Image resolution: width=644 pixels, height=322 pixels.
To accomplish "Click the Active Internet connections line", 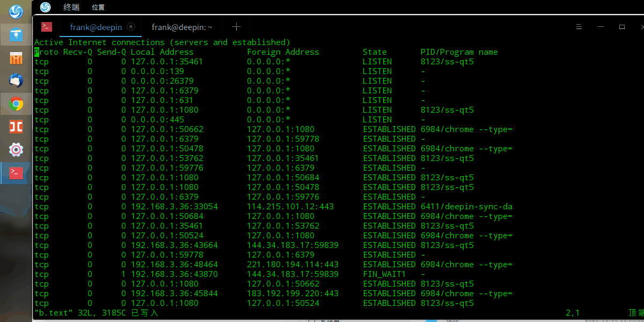I will click(x=162, y=42).
